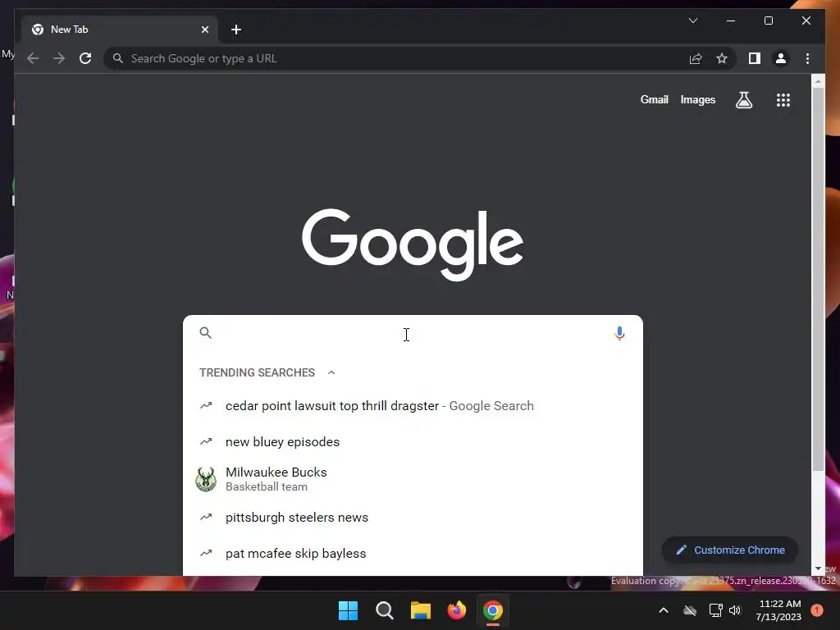Click the Google search input field
Screen dimensions: 840x630
[413, 333]
